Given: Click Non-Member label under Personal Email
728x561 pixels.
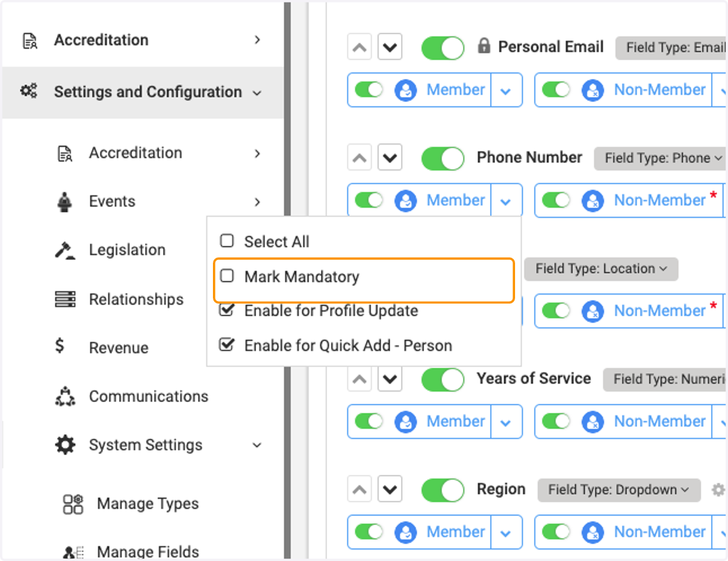Looking at the screenshot, I should click(x=660, y=90).
